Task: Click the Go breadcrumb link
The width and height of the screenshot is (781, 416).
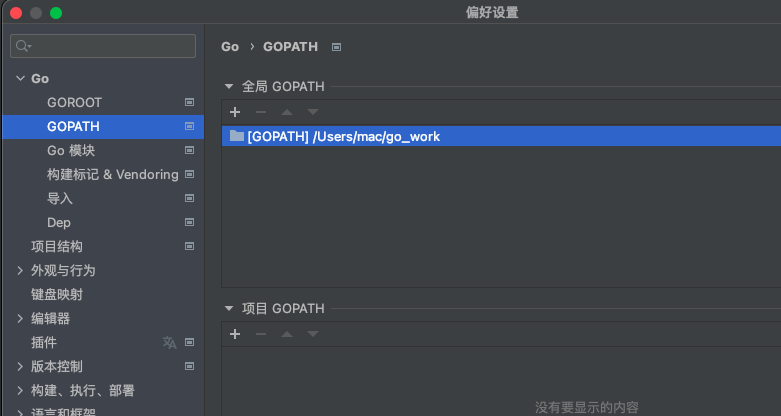Action: click(x=230, y=47)
